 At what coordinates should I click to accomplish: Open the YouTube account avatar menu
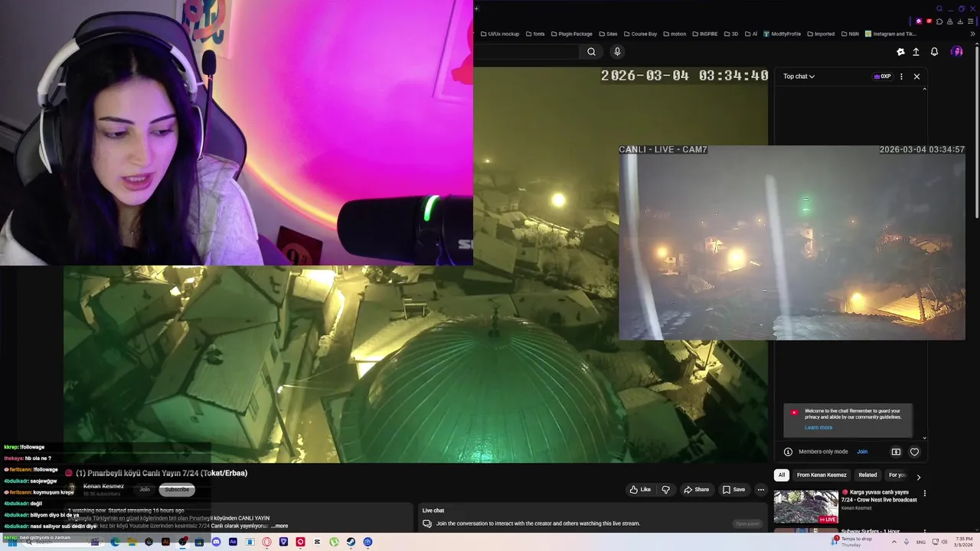(x=956, y=51)
